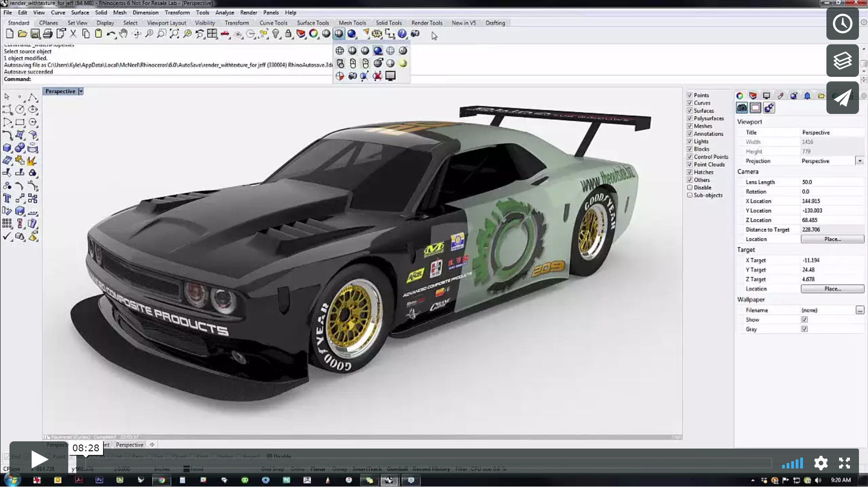This screenshot has width=868, height=487.
Task: Open the Analyze menu
Action: coord(225,13)
